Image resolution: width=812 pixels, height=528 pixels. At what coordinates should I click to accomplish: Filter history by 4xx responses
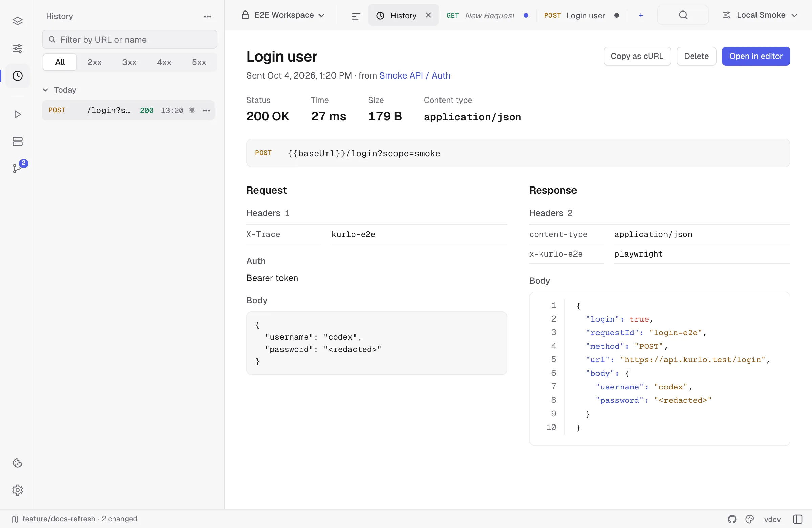[x=164, y=62]
